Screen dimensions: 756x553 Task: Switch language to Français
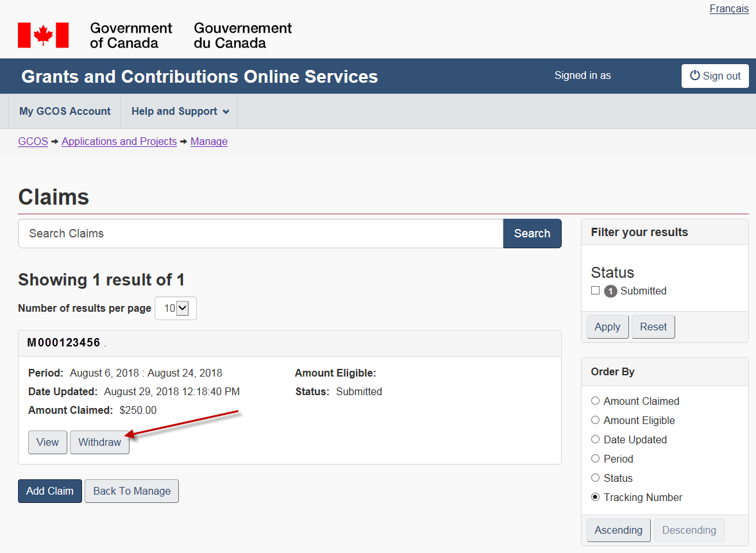point(728,9)
